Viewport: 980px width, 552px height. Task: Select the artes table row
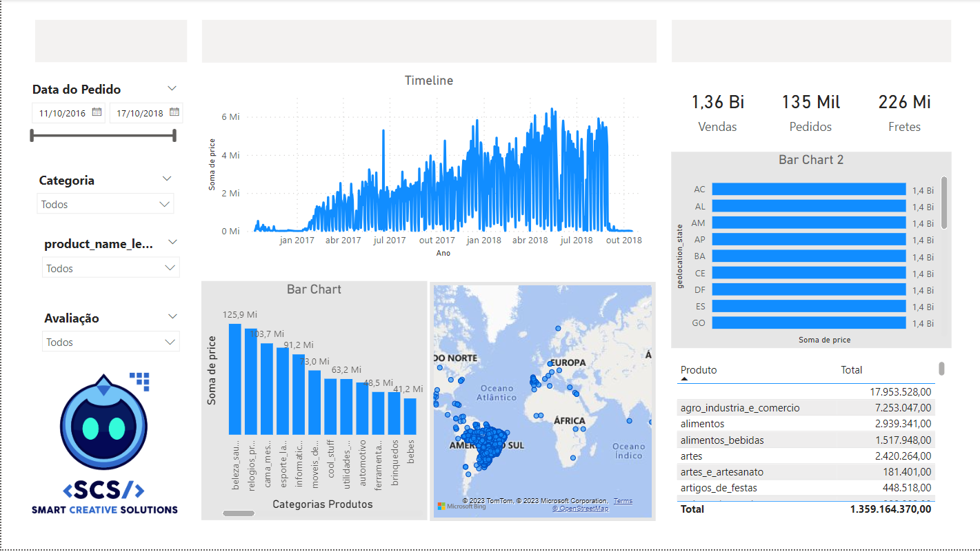click(x=806, y=456)
